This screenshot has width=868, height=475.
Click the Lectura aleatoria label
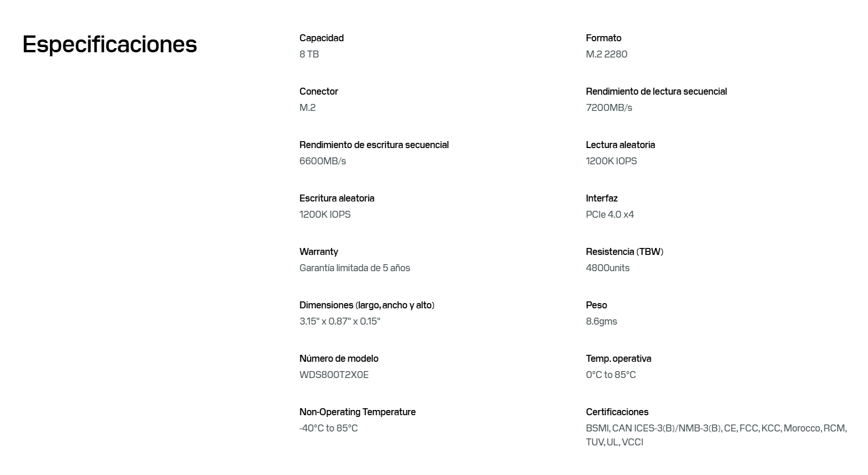coord(620,145)
